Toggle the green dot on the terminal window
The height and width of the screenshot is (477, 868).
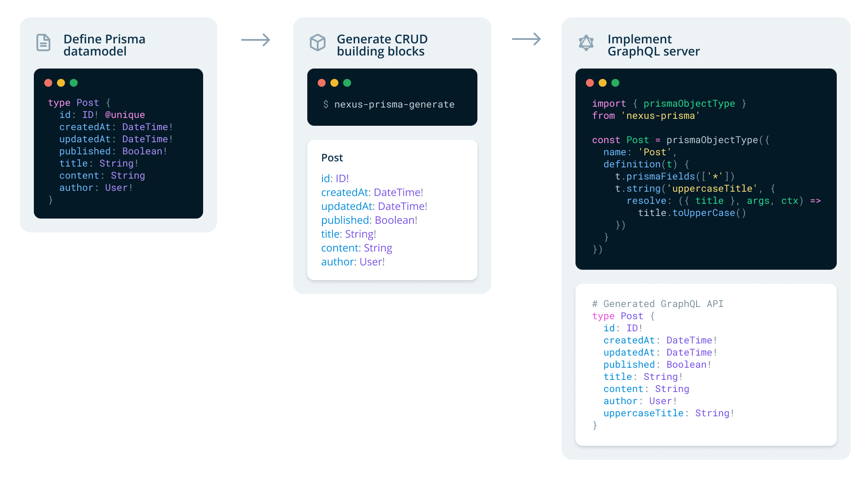point(347,82)
